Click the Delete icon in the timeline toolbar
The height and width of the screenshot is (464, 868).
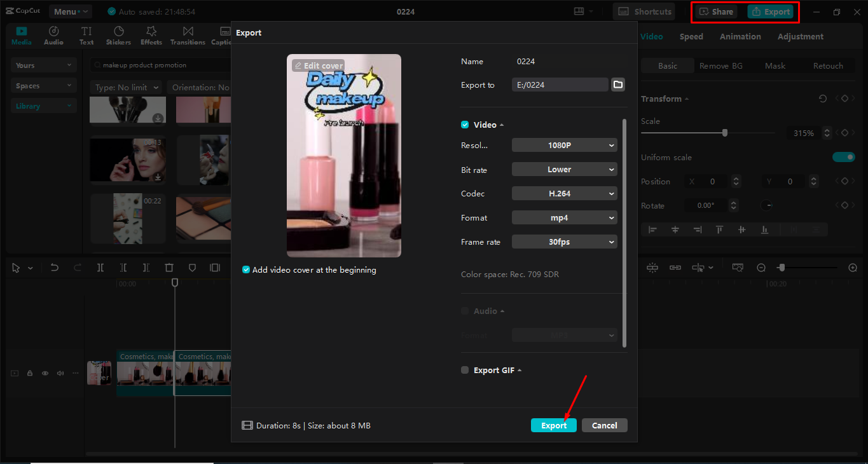pyautogui.click(x=170, y=268)
